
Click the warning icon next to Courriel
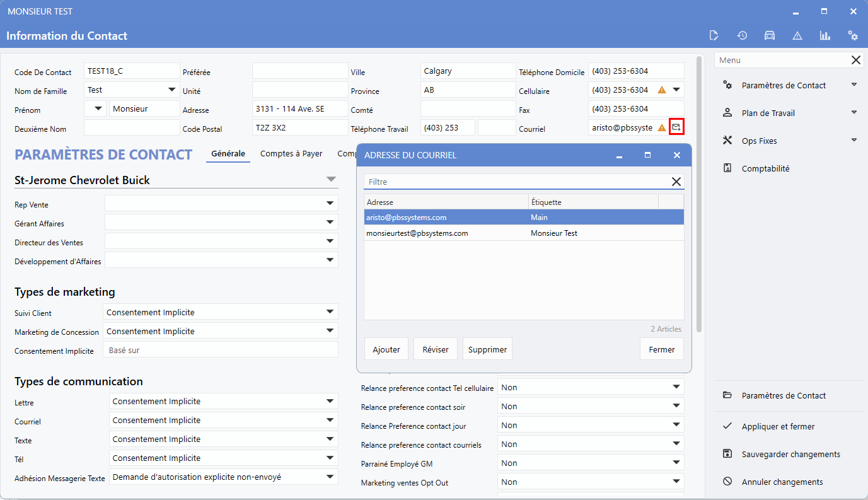(662, 128)
